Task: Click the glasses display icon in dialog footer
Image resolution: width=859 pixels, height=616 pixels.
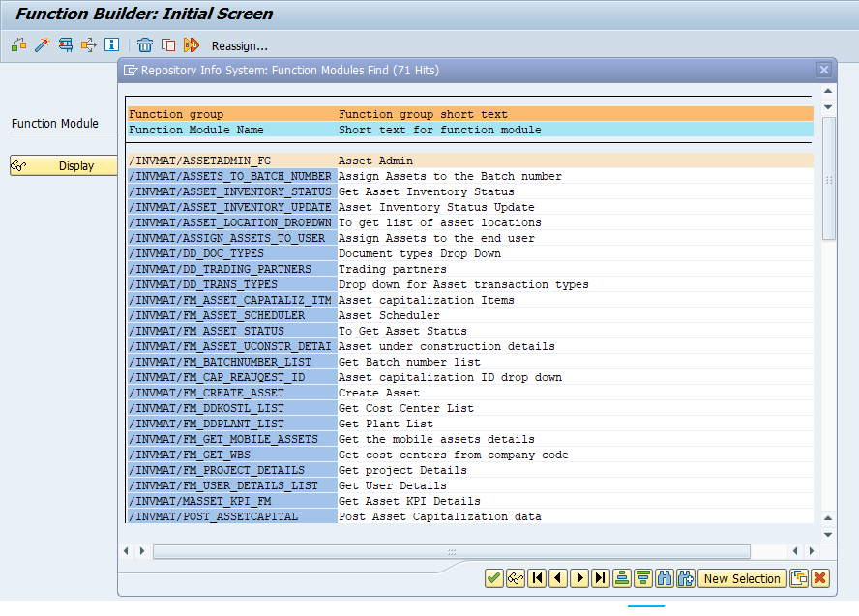Action: [515, 578]
